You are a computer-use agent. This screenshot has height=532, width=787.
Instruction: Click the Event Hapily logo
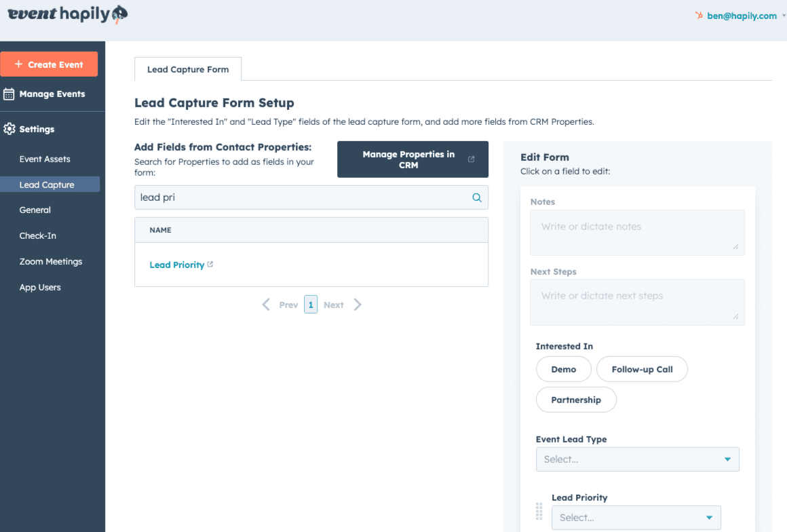tap(67, 14)
